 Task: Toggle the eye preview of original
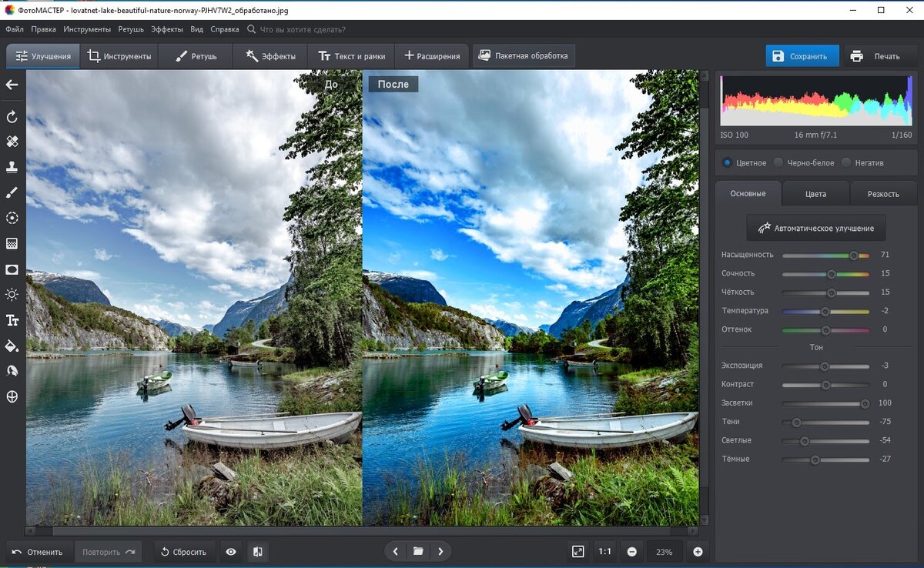click(x=231, y=552)
